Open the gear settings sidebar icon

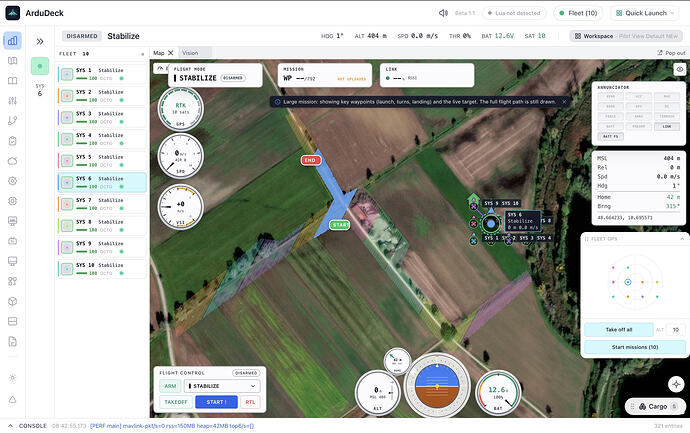coord(12,181)
